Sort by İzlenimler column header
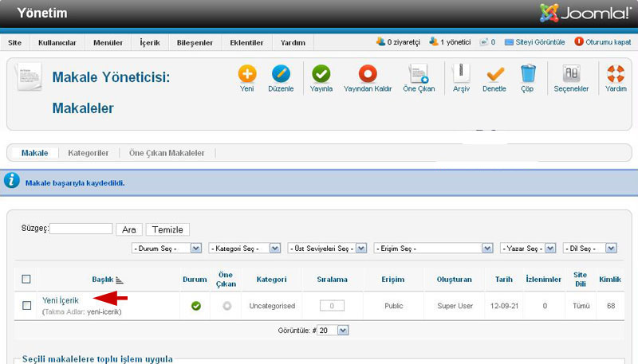Screen dimensions: 638x364 (x=544, y=280)
